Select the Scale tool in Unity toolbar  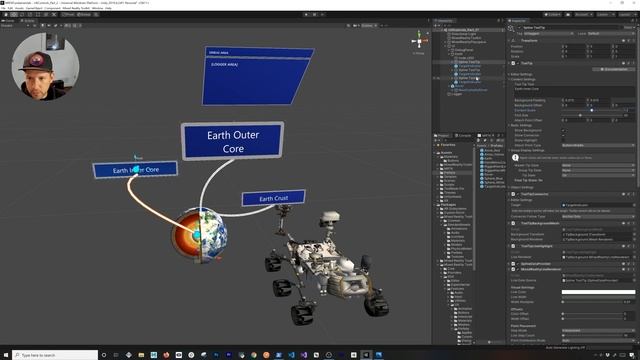(30, 15)
